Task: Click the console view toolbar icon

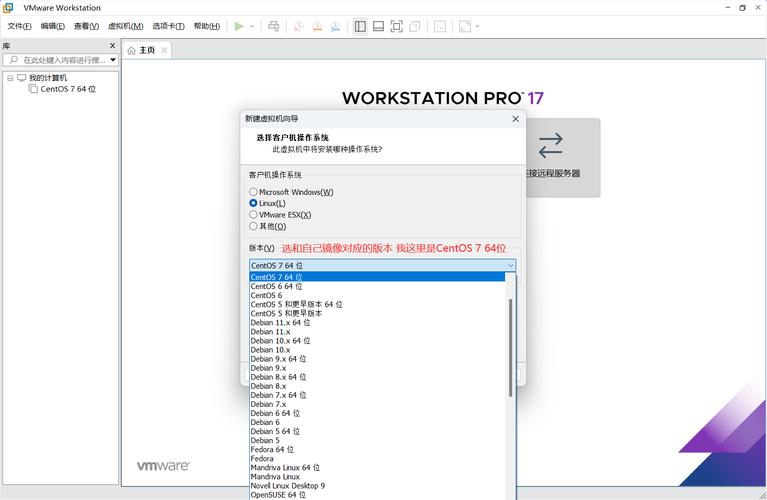Action: tap(440, 26)
